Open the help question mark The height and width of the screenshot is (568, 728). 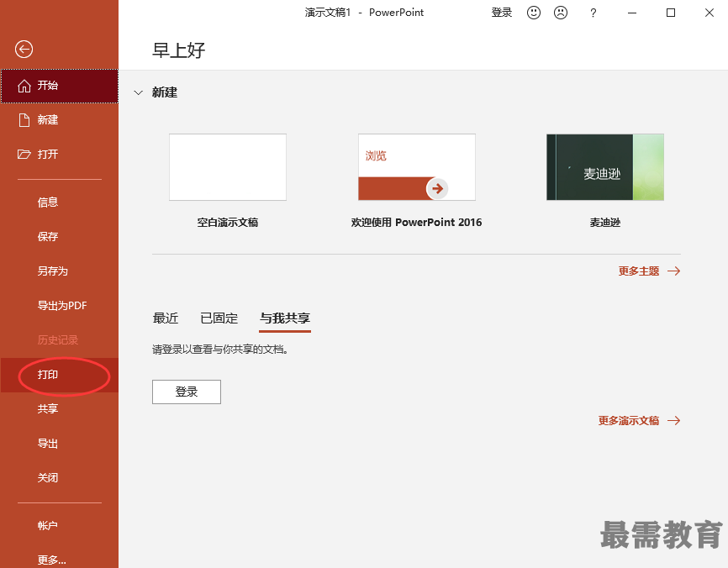[593, 13]
